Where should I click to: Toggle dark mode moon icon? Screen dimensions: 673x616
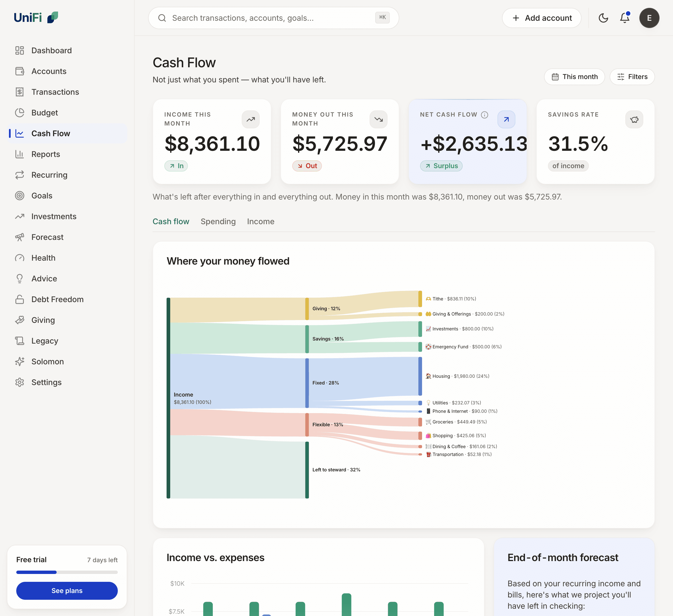click(x=603, y=18)
